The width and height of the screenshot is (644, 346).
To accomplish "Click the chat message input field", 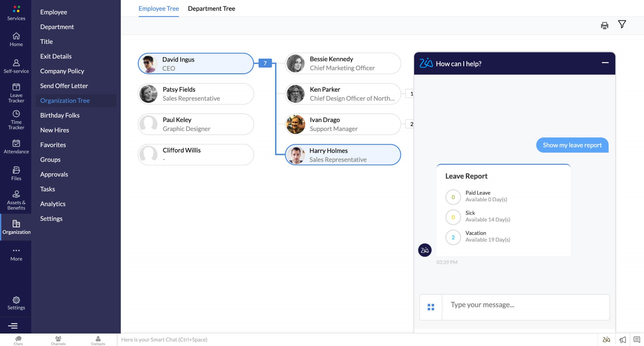I will tap(525, 305).
